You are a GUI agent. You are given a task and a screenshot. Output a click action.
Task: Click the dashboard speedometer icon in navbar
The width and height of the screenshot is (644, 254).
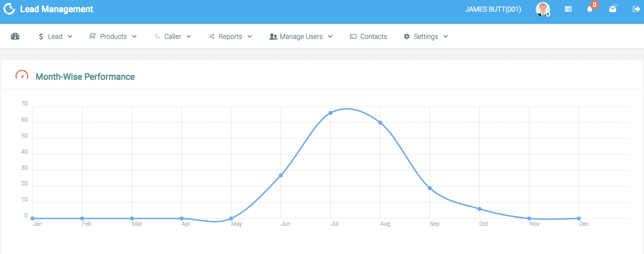click(15, 36)
